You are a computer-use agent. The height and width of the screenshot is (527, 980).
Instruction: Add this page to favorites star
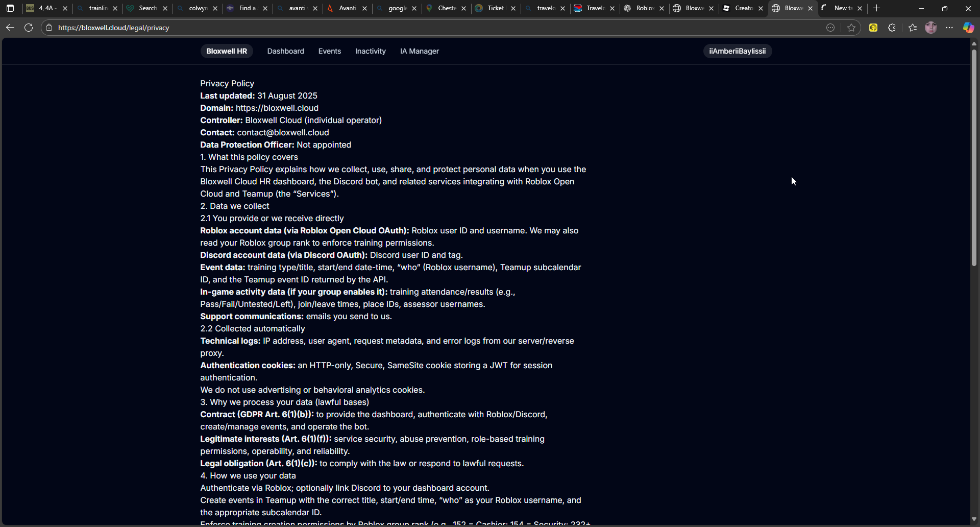coord(851,28)
